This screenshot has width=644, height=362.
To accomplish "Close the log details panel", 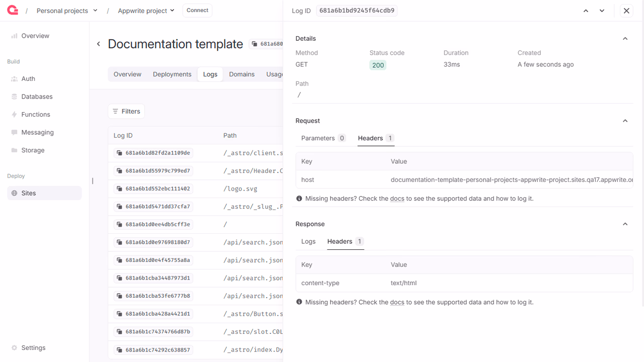I will point(626,11).
